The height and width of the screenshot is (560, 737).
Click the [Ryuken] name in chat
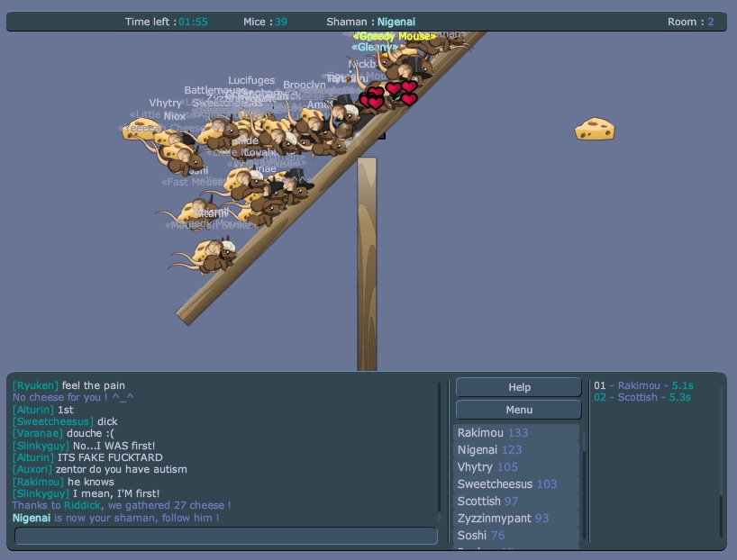36,385
